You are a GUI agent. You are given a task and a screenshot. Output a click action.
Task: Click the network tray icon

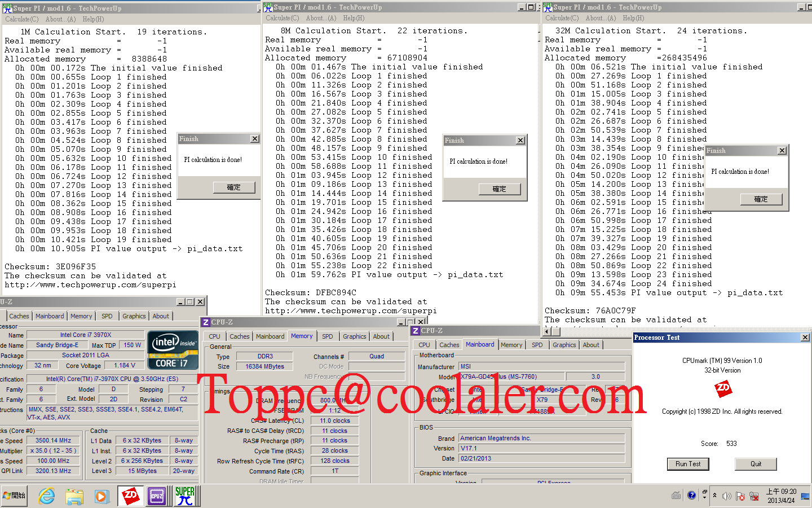753,496
